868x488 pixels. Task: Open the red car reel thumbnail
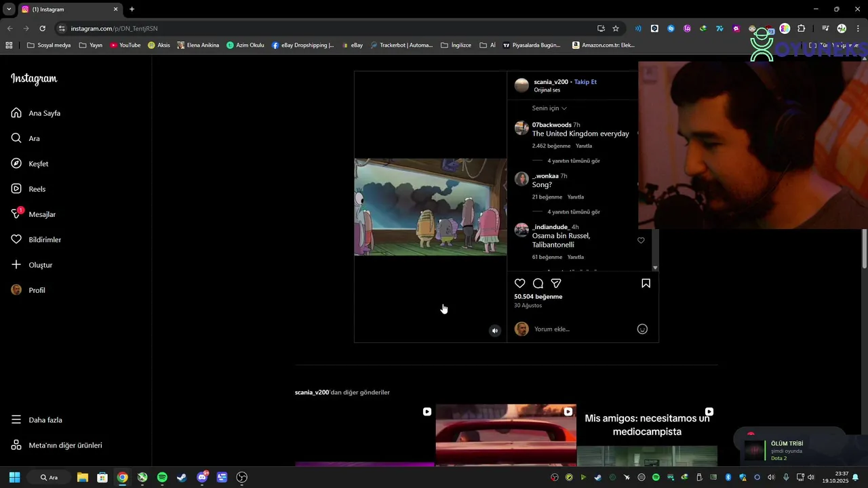506,435
